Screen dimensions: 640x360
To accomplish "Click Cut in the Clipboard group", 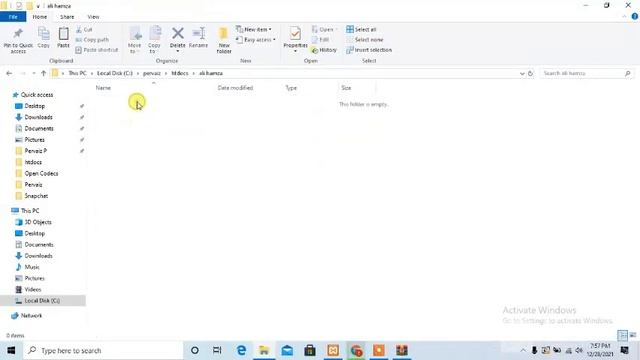I will click(84, 30).
